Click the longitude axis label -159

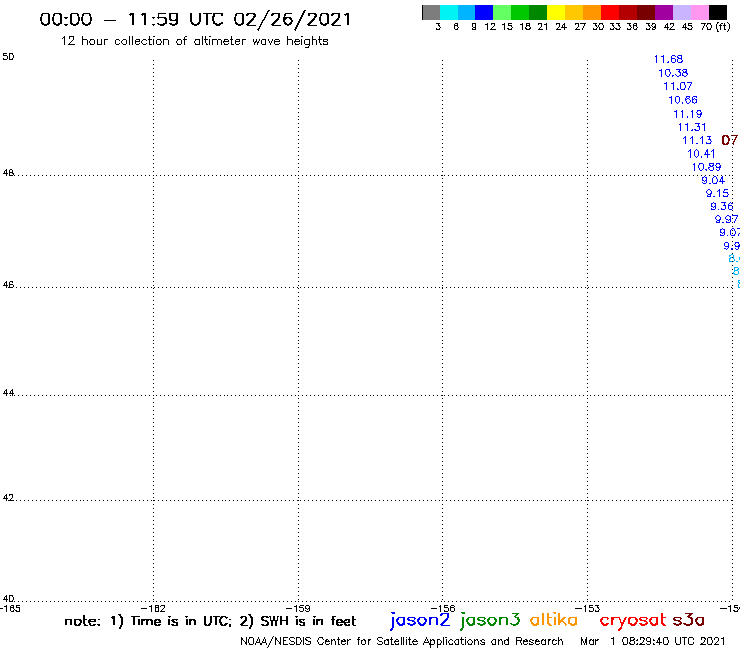pos(298,609)
